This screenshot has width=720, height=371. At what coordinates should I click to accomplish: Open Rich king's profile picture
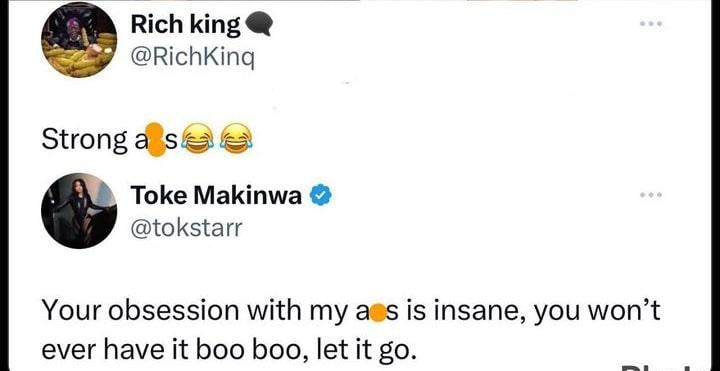coord(79,40)
